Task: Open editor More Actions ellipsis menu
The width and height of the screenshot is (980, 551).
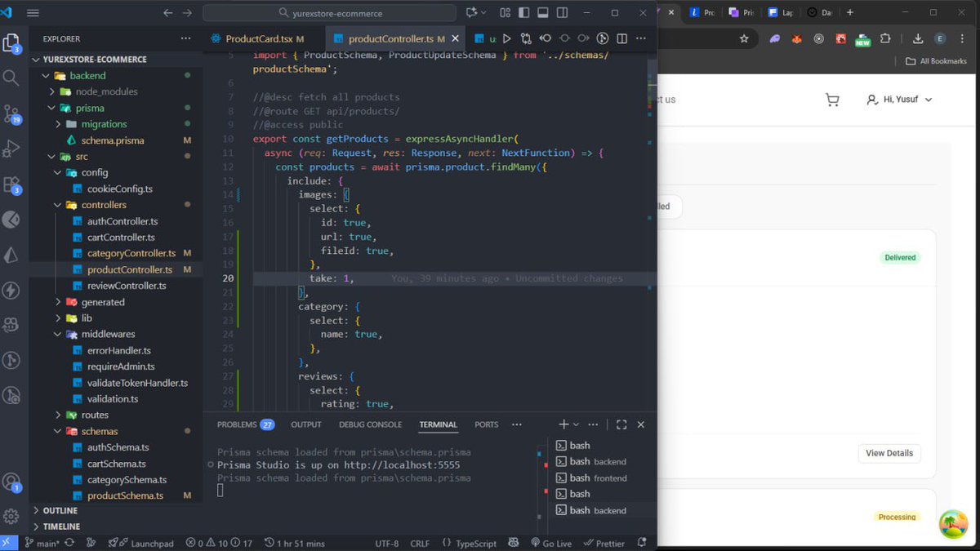Action: tap(642, 38)
